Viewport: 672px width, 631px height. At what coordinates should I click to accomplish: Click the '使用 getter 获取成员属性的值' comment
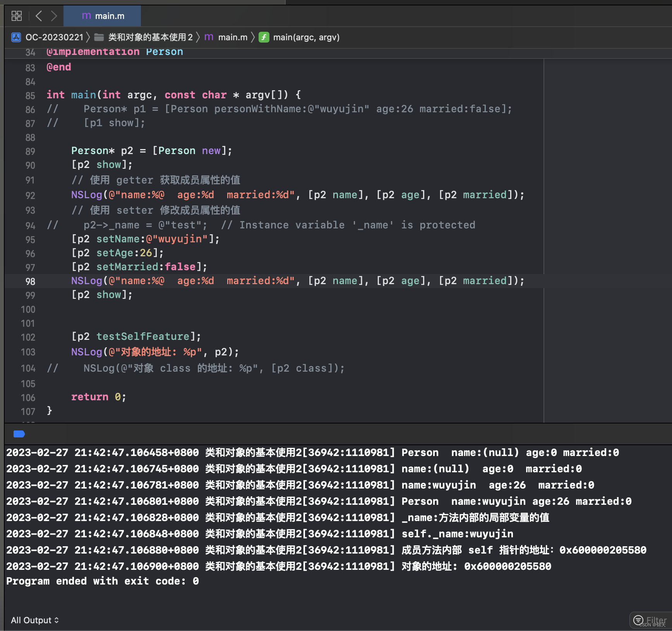coord(156,180)
